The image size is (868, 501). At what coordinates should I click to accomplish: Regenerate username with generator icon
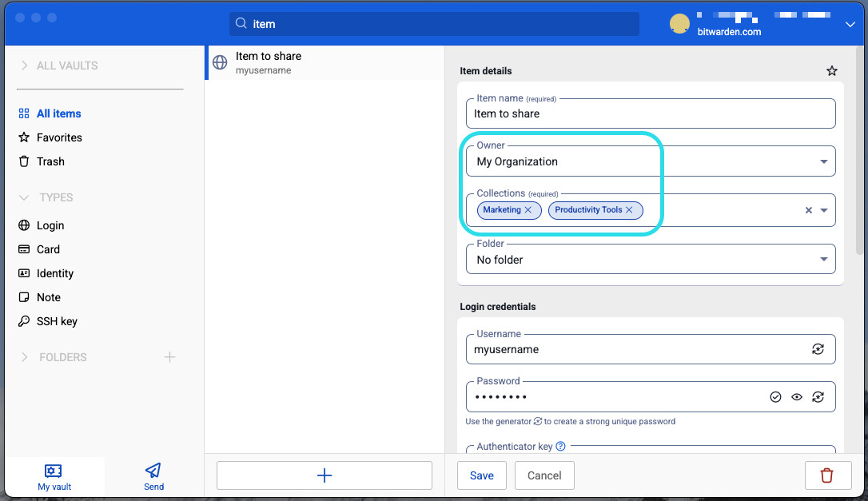818,349
